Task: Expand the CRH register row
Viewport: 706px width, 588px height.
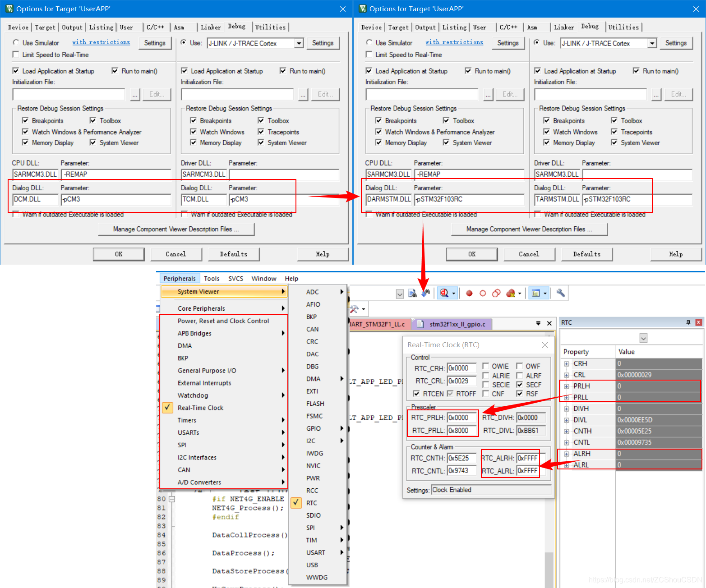Action: (x=567, y=363)
